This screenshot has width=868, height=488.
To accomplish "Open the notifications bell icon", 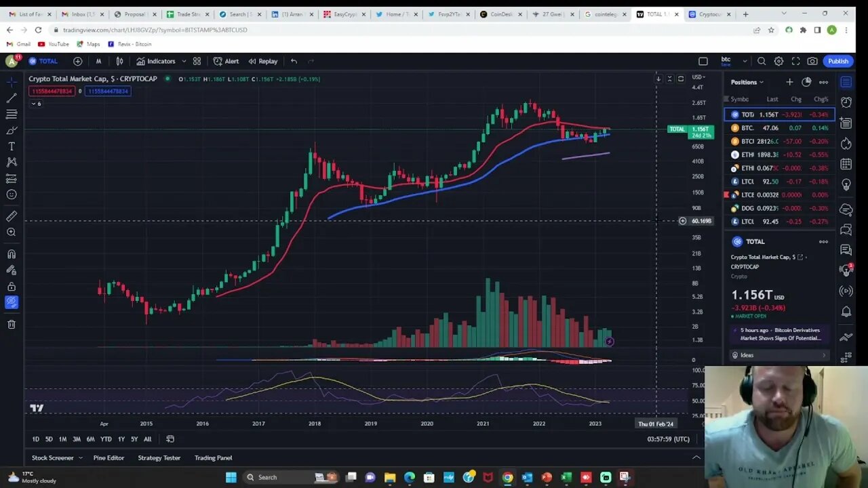I will pyautogui.click(x=846, y=312).
